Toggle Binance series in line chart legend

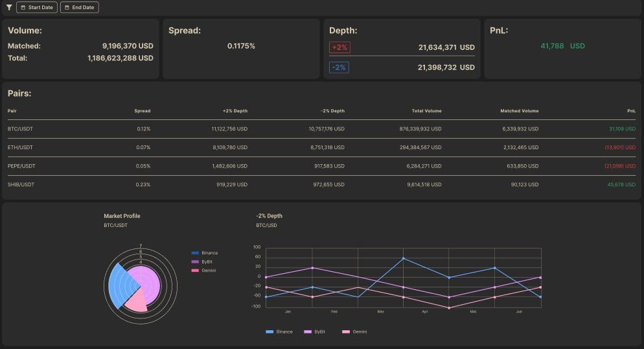click(279, 331)
